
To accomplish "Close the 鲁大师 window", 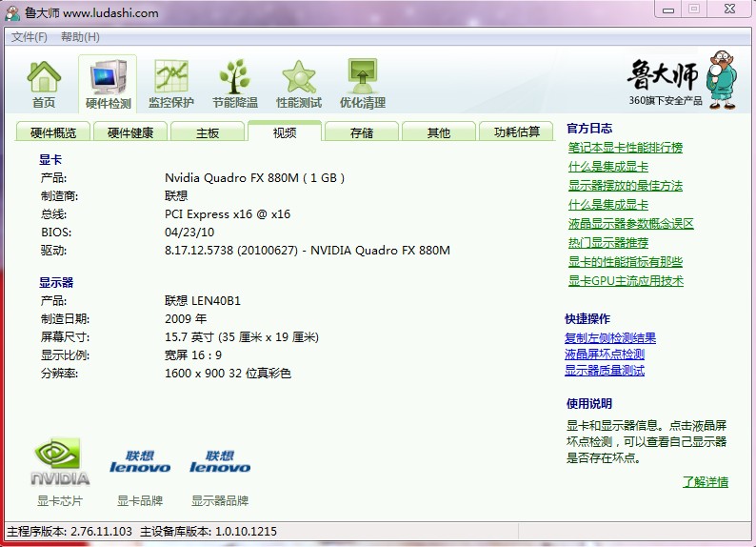I will point(729,10).
